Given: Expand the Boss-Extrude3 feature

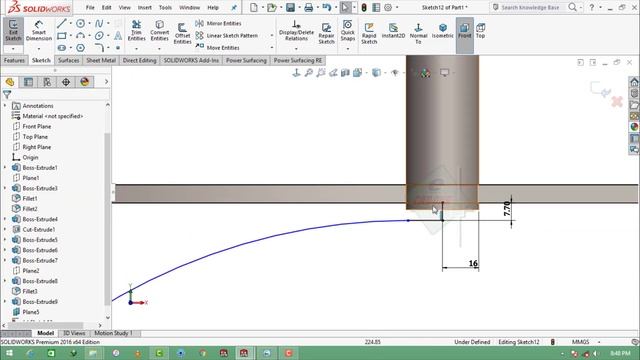Looking at the screenshot, I should (5, 188).
